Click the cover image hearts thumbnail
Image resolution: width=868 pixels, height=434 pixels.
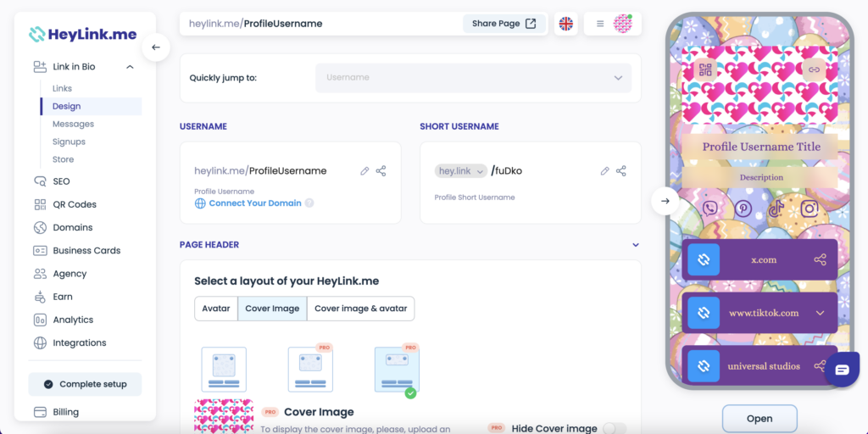point(224,416)
